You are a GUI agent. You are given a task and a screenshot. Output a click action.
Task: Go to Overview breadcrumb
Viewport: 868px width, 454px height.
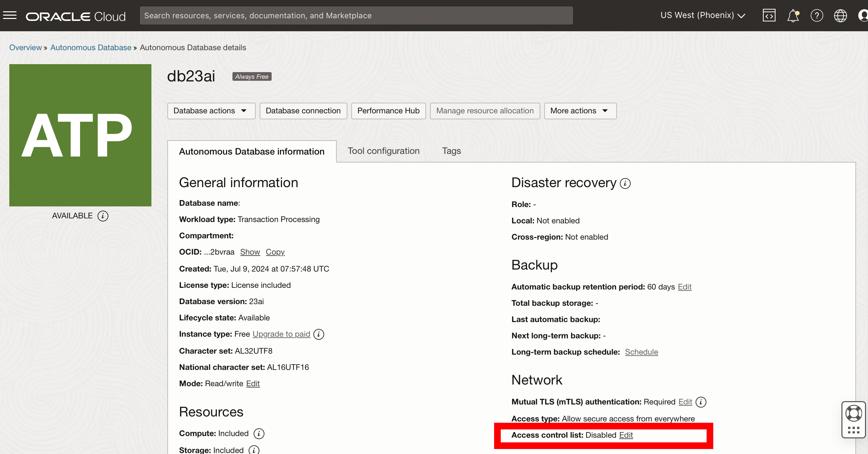click(x=25, y=48)
